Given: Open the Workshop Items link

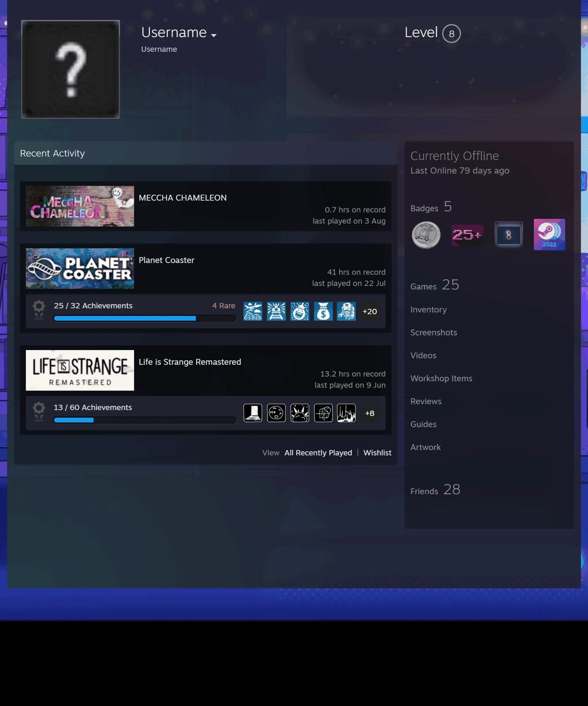Looking at the screenshot, I should click(441, 379).
